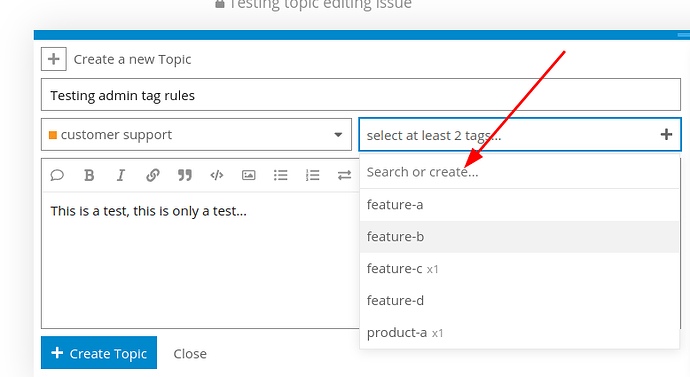This screenshot has width=690, height=377.
Task: Click the swap arrows toolbar icon
Action: [344, 175]
